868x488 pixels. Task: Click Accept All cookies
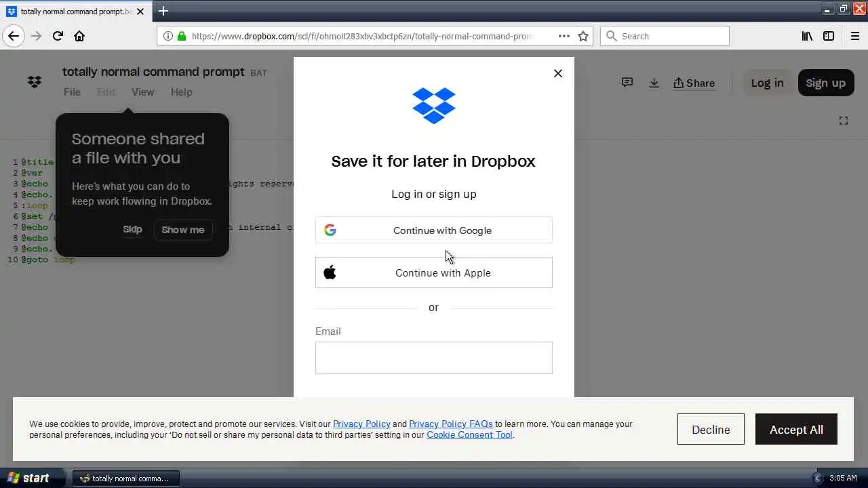pos(796,430)
